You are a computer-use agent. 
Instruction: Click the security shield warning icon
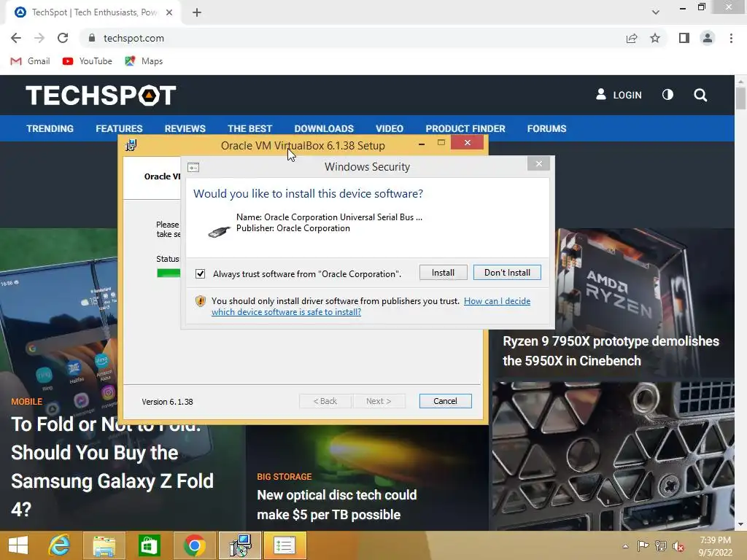(x=201, y=301)
